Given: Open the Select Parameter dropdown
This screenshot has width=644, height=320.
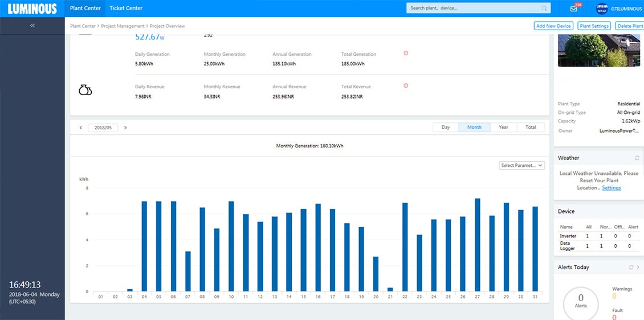Looking at the screenshot, I should [521, 166].
